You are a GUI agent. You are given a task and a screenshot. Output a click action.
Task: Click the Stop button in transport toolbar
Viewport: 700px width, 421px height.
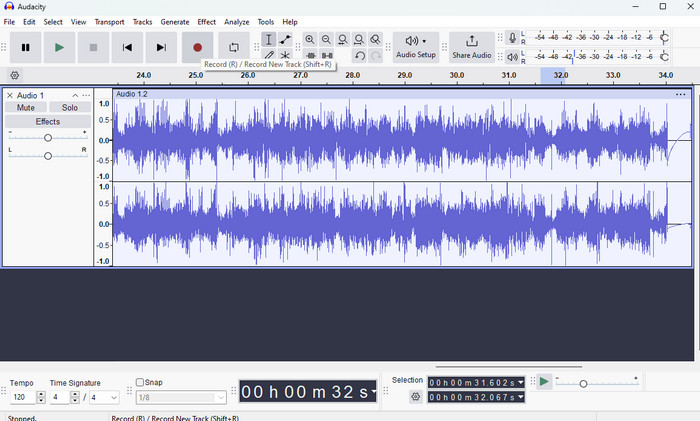[x=93, y=47]
